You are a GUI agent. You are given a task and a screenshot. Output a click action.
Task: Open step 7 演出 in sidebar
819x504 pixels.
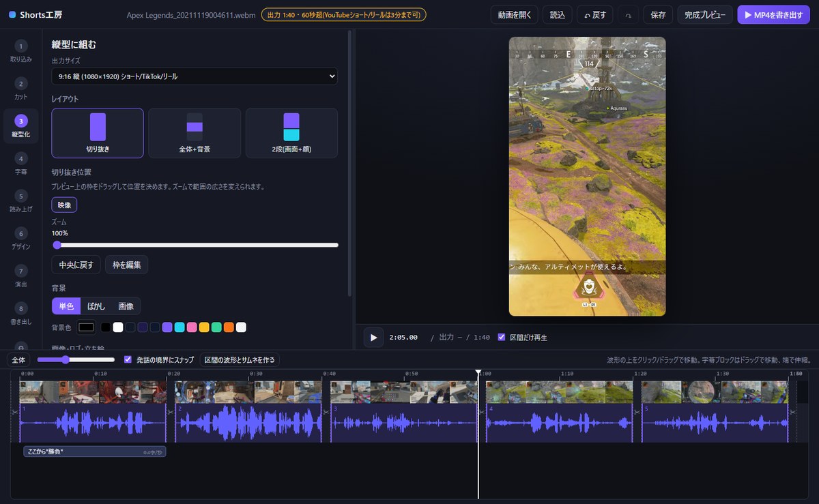pos(20,277)
